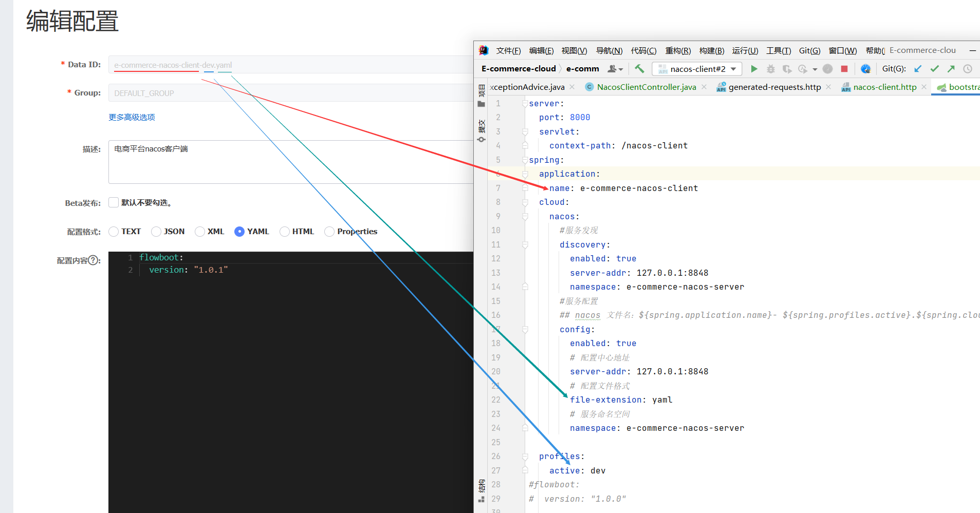Open the 窗口(W) menu
The height and width of the screenshot is (513, 980).
[x=843, y=50]
